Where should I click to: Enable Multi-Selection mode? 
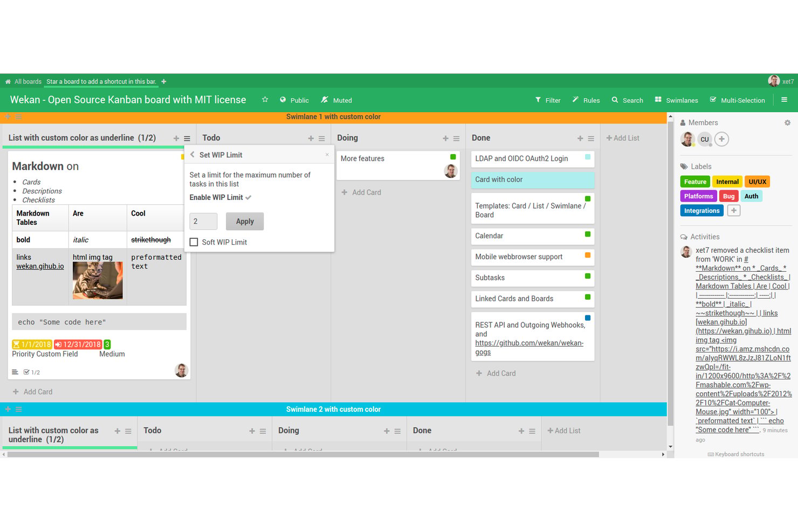tap(738, 100)
